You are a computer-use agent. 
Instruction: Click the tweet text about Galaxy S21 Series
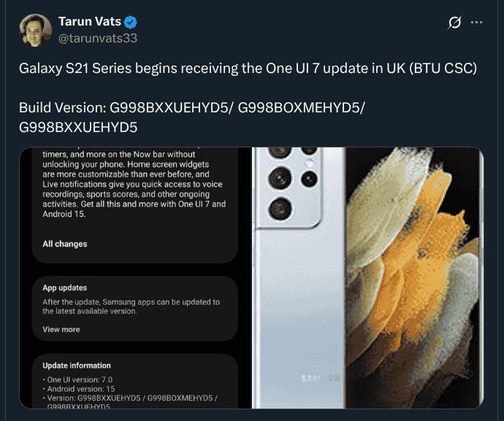point(248,69)
